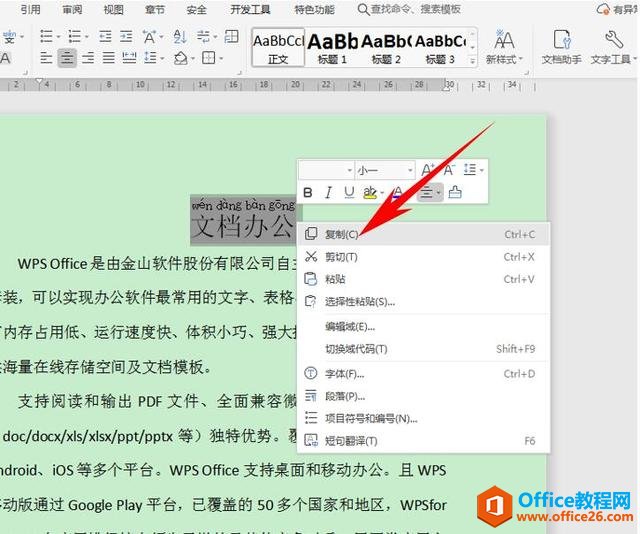
Task: Switch to the 审阅 ribbon tab
Action: [x=72, y=9]
